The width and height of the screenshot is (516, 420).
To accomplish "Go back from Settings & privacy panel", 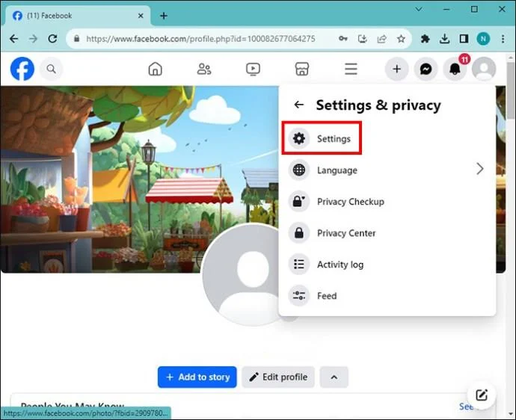I will tap(299, 105).
